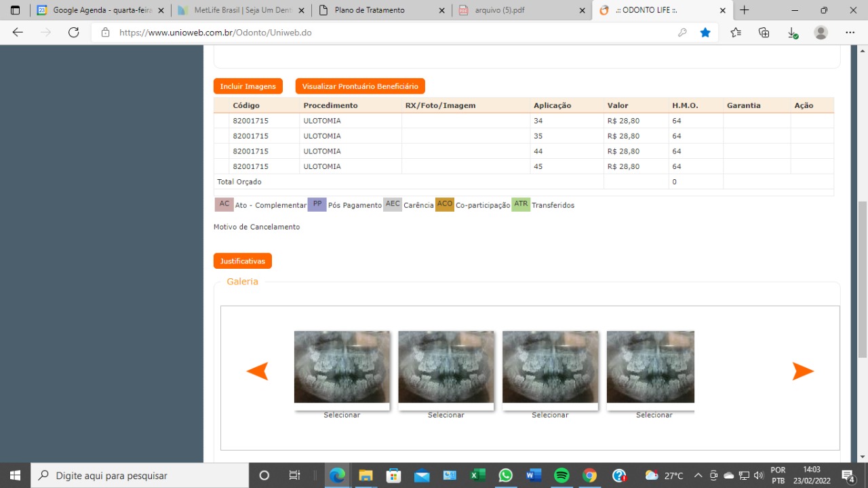Open weather widget showing 27°C
Screen dimensions: 868x488
click(x=664, y=475)
